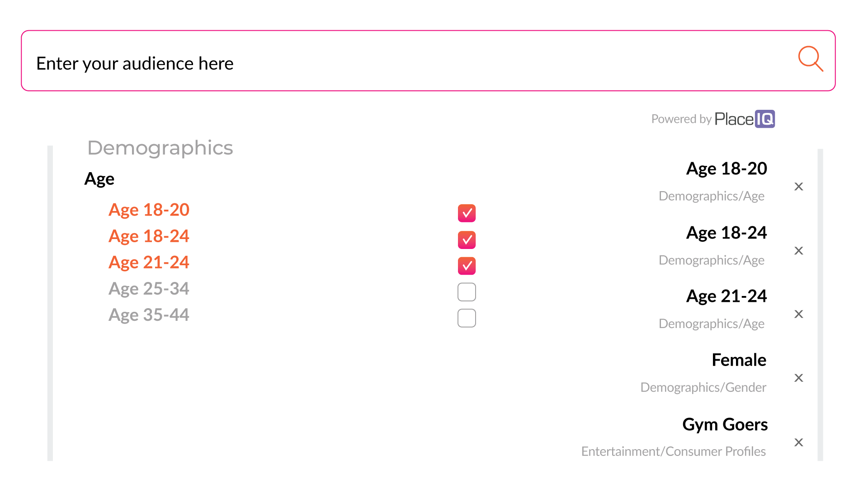
Task: Remove Age 18-24 from selected audiences
Action: pyautogui.click(x=799, y=251)
